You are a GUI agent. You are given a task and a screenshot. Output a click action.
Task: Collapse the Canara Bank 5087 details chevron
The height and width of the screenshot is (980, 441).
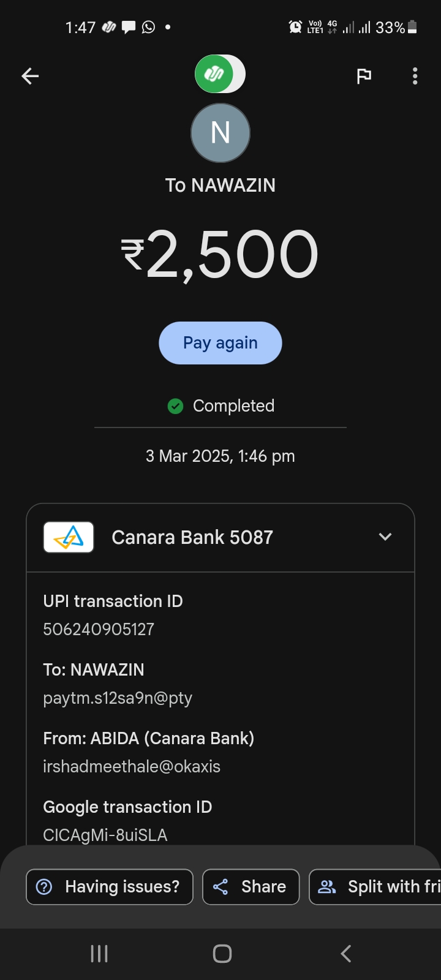pyautogui.click(x=385, y=537)
